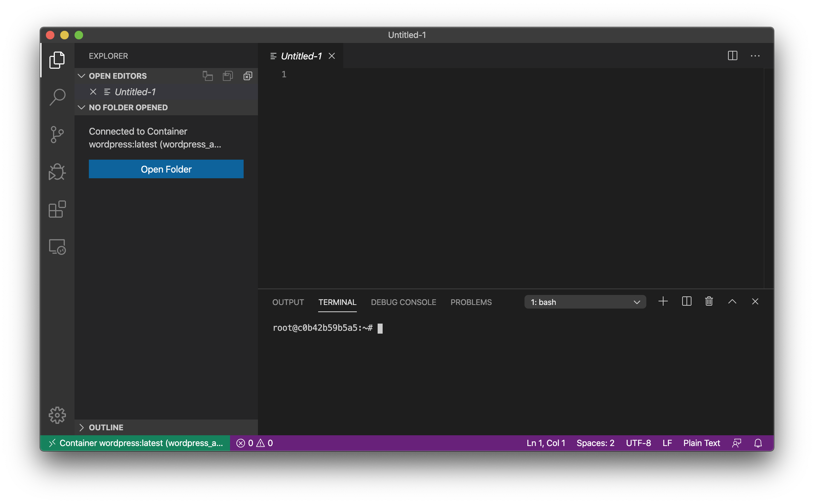The image size is (814, 504).
Task: Click the Plain Text language mode
Action: 701,443
